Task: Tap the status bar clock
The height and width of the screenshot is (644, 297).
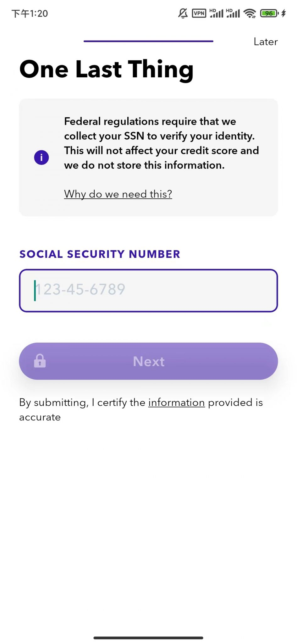Action: (30, 14)
